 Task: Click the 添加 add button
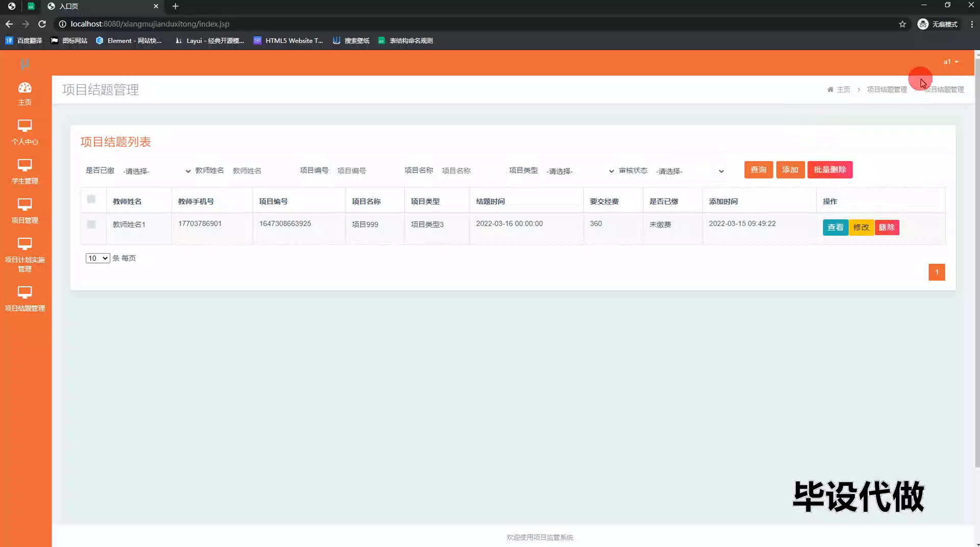click(790, 169)
